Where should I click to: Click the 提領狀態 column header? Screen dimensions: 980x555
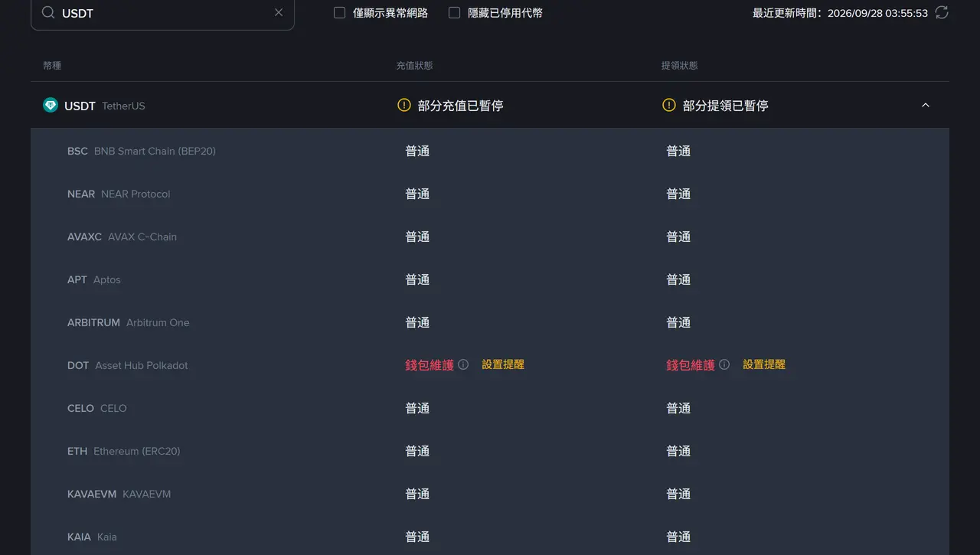pyautogui.click(x=680, y=66)
